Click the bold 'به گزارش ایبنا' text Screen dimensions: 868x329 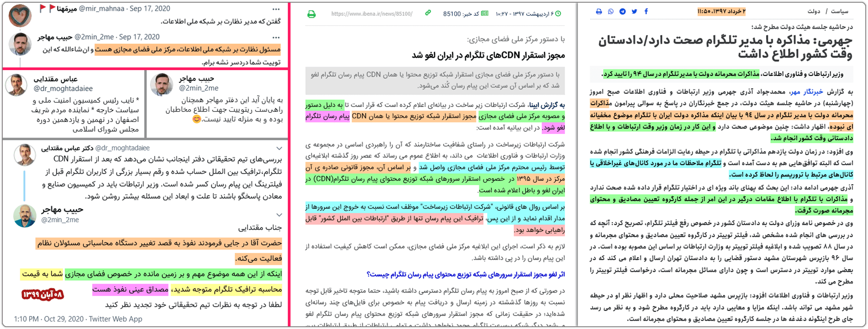[546, 105]
